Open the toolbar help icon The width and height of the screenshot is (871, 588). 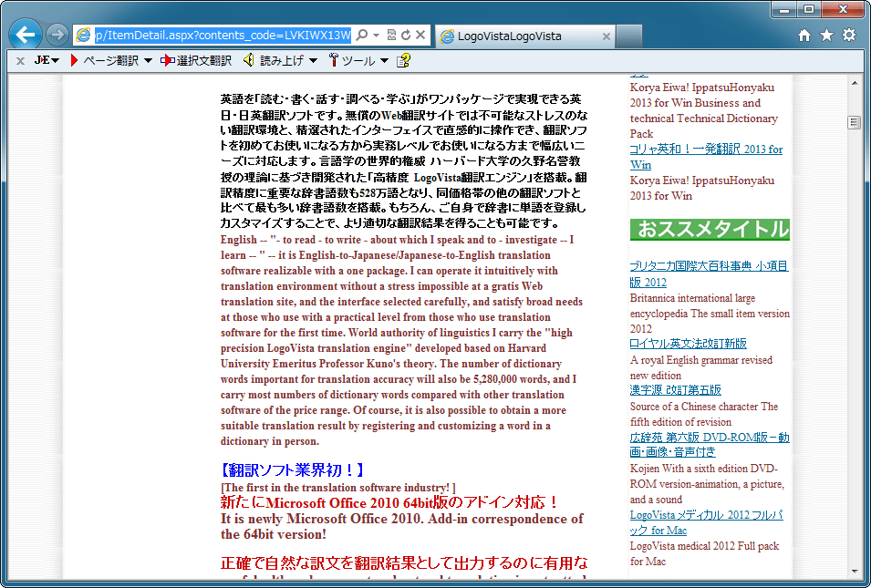pyautogui.click(x=403, y=60)
